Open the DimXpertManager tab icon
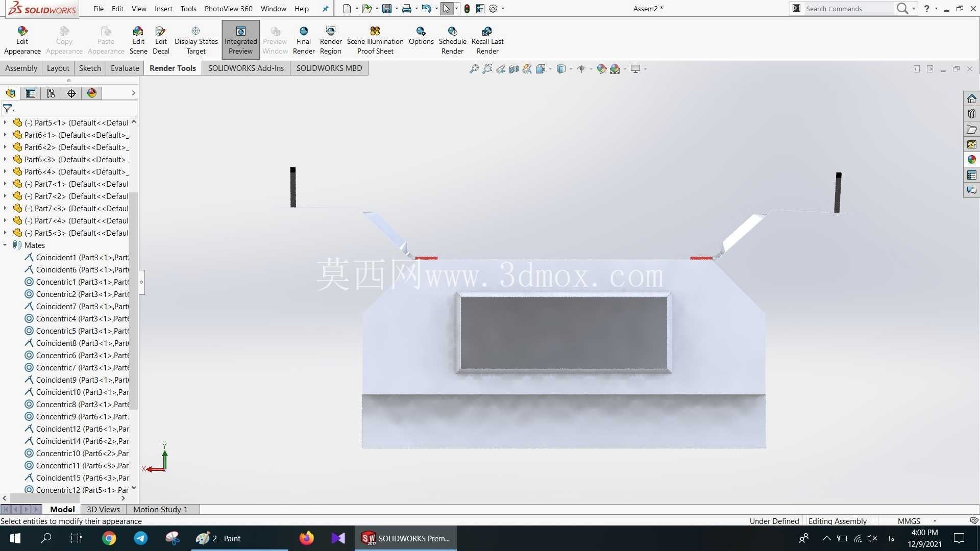980x551 pixels. click(71, 93)
